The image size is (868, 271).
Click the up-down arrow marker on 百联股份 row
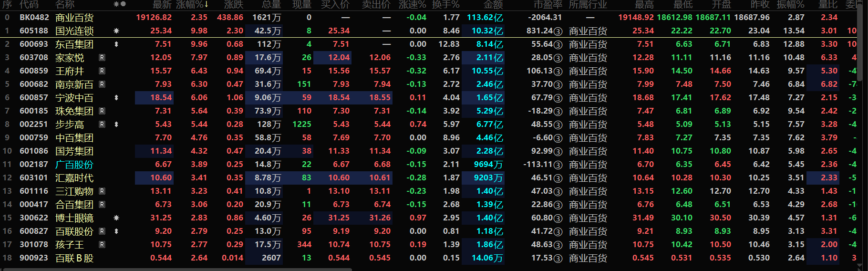[116, 231]
